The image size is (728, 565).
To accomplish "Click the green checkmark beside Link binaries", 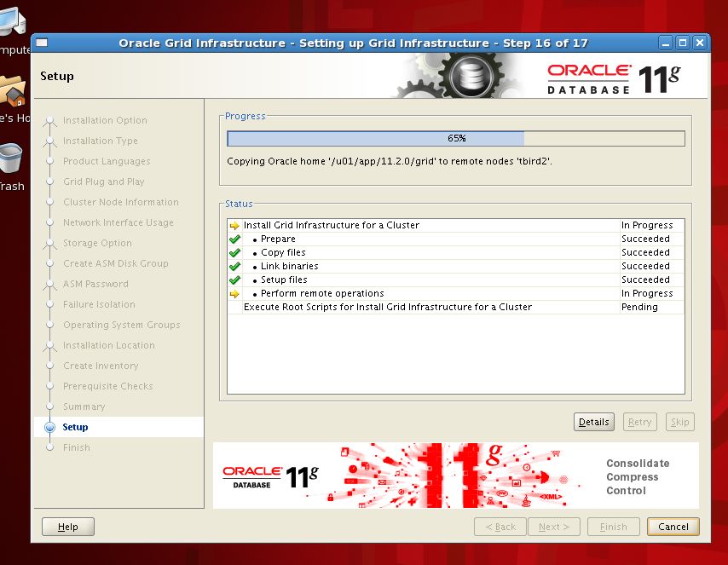I will 234,267.
